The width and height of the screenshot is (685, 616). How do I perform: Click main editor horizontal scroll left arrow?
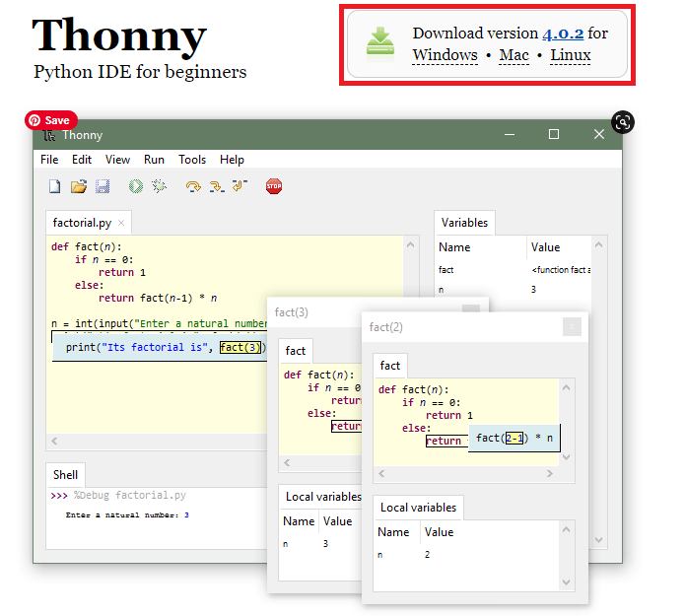54,442
